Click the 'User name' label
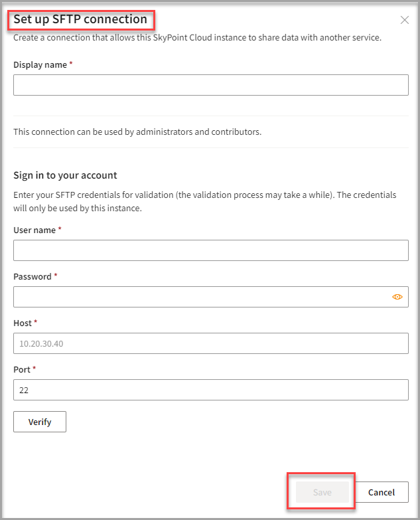The height and width of the screenshot is (520, 420). 35,230
